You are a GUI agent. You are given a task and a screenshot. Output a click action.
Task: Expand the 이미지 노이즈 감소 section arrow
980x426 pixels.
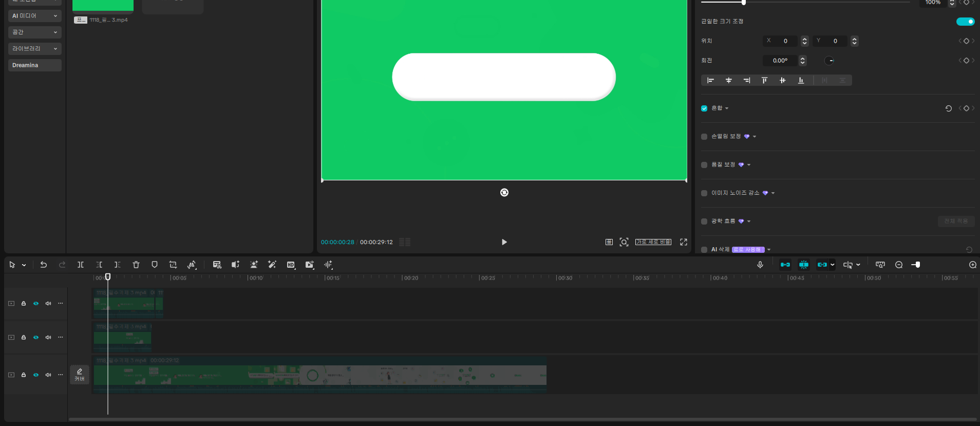pyautogui.click(x=773, y=193)
